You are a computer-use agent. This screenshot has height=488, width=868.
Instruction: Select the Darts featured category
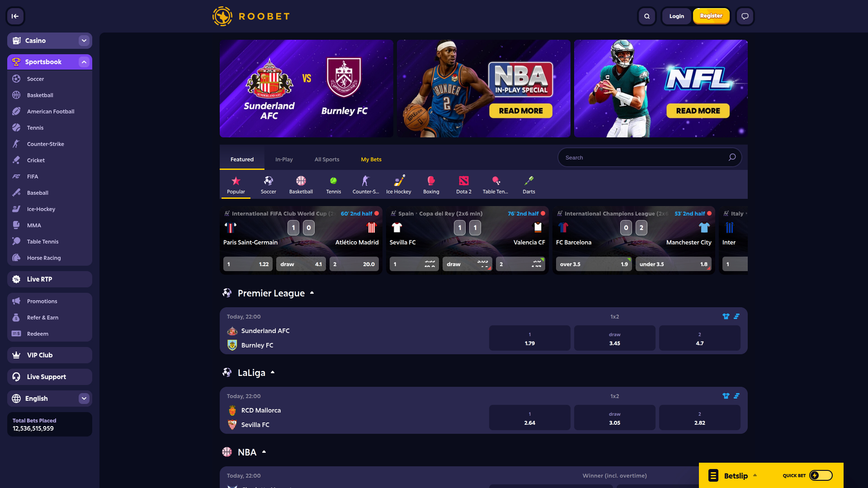[x=528, y=184]
